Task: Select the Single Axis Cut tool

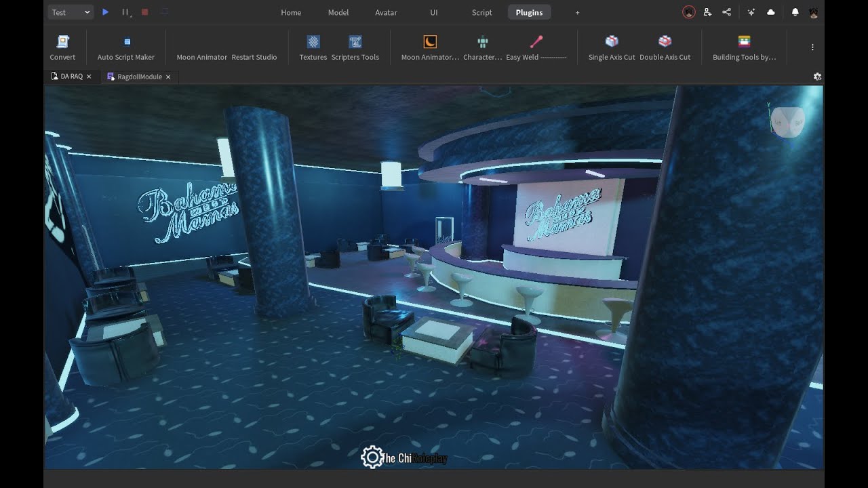Action: pyautogui.click(x=612, y=48)
